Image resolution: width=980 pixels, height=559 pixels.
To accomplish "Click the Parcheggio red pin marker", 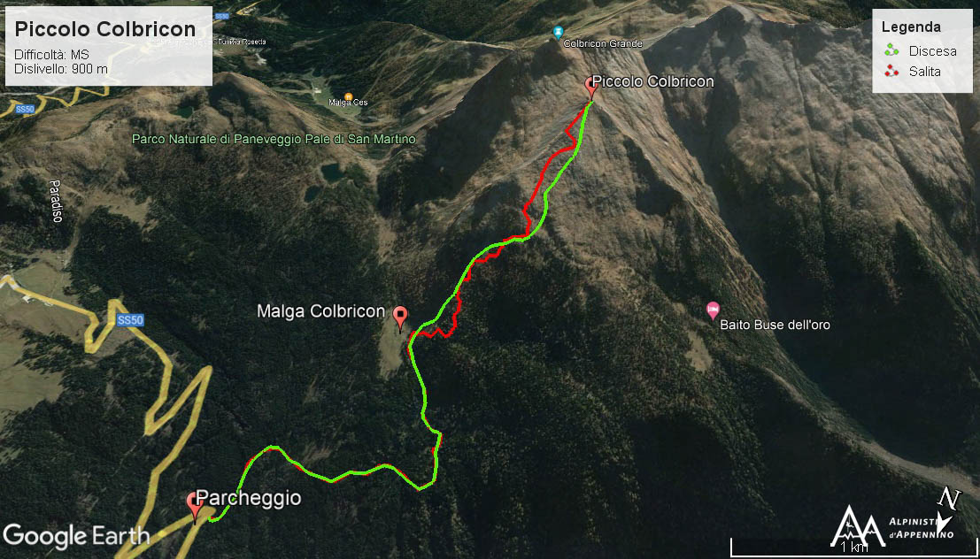I will point(195,507).
